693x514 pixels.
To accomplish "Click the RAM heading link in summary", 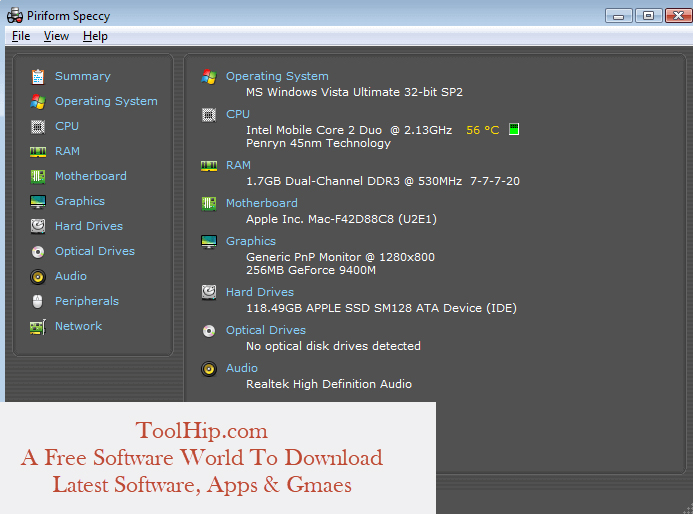I will click(238, 165).
